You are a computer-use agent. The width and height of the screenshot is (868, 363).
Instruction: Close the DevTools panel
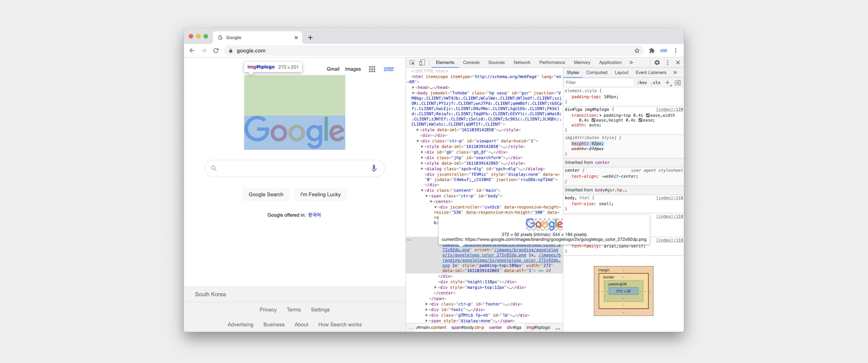[x=678, y=63]
